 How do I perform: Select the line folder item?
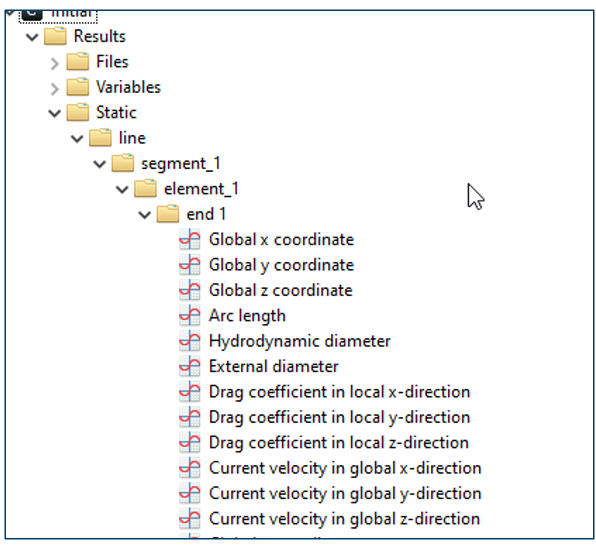point(132,138)
